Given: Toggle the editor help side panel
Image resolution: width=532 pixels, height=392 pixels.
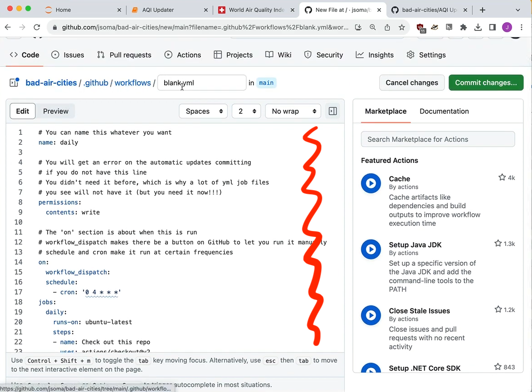Looking at the screenshot, I should pyautogui.click(x=333, y=111).
